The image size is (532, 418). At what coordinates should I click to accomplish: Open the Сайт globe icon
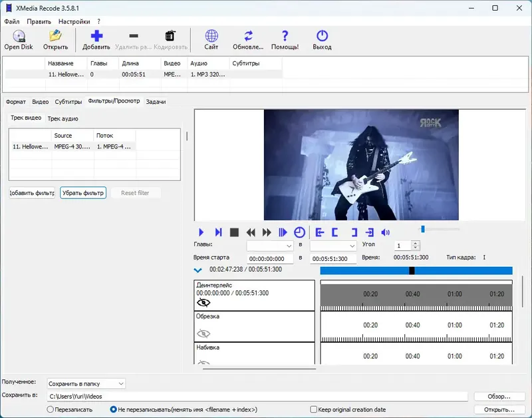211,37
